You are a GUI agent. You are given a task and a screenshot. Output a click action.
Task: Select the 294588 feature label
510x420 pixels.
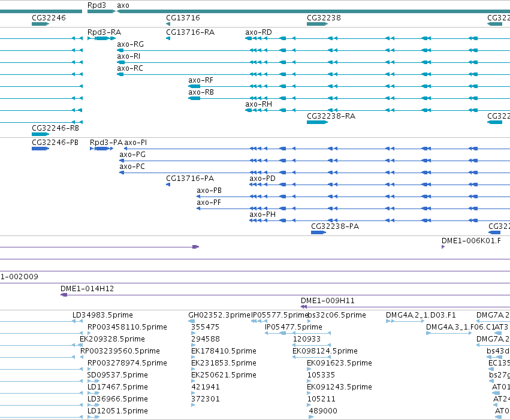(206, 339)
